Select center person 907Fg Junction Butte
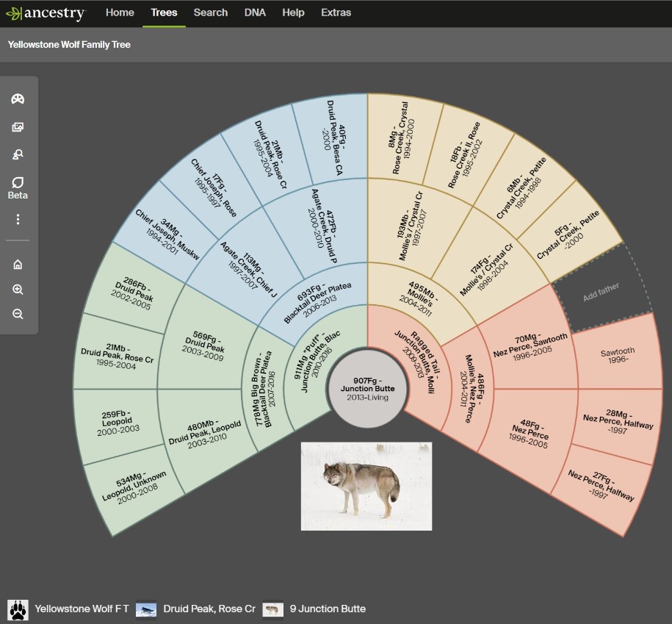This screenshot has height=624, width=672. pos(368,389)
